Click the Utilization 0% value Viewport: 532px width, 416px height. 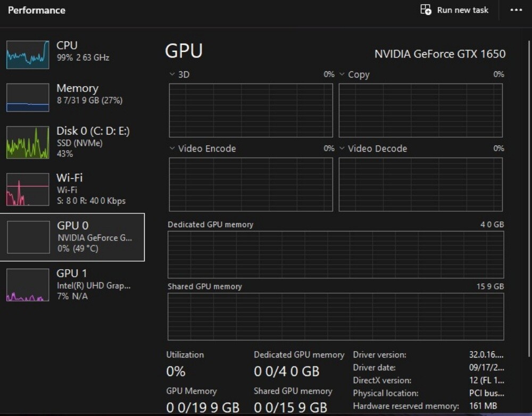point(176,371)
